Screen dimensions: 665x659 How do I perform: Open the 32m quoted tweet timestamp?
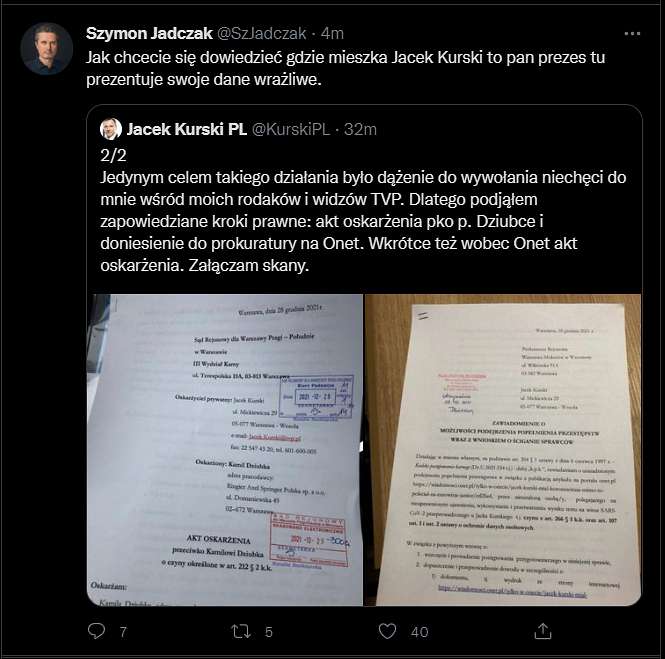pyautogui.click(x=360, y=129)
